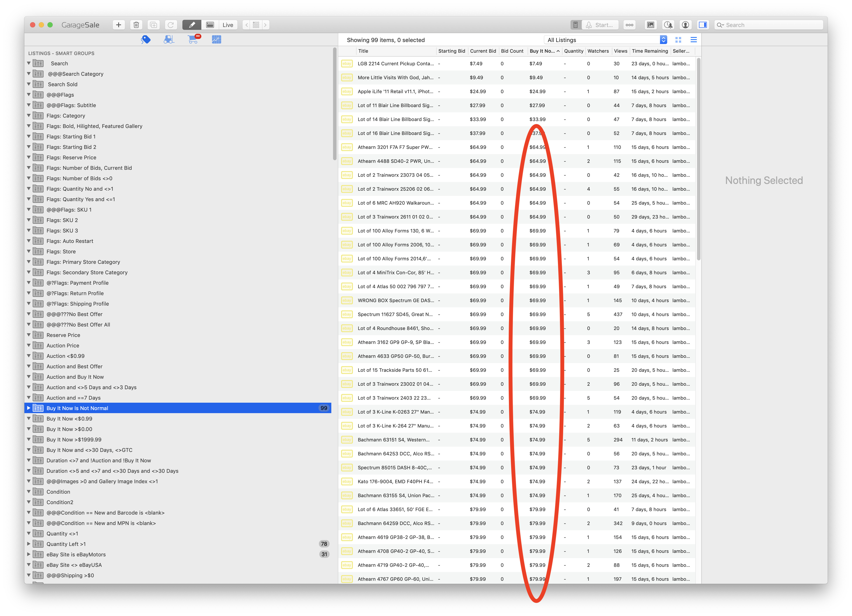Click eBay icon of Bachmann 63151 S4 row
Image resolution: width=852 pixels, height=616 pixels.
click(x=347, y=440)
